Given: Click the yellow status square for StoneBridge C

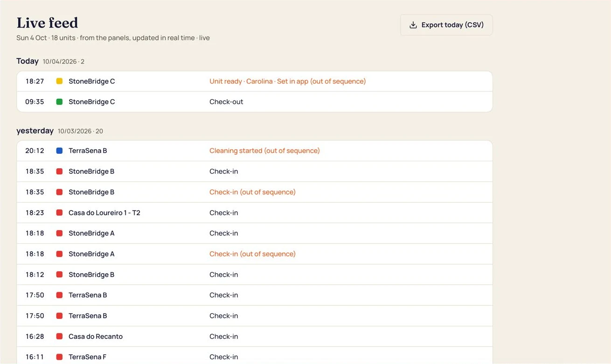Looking at the screenshot, I should coord(59,81).
